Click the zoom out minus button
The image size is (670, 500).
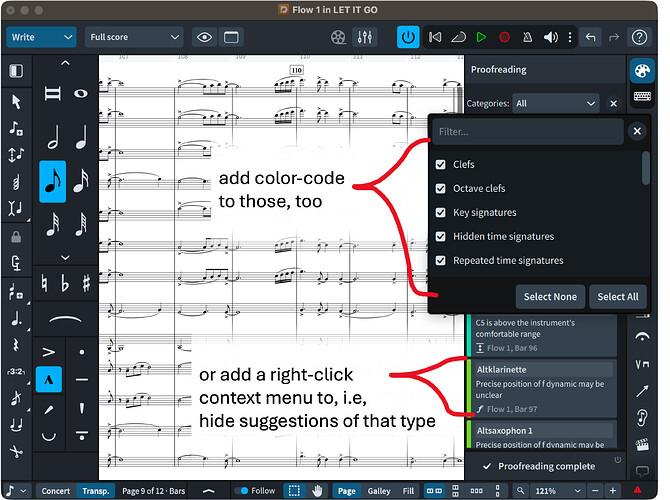[x=595, y=491]
